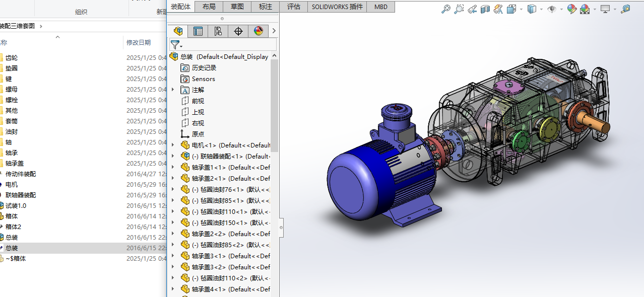Screen dimensions: 644x297
Task: Click the feature tree vertical scrollbar
Action: [274, 106]
